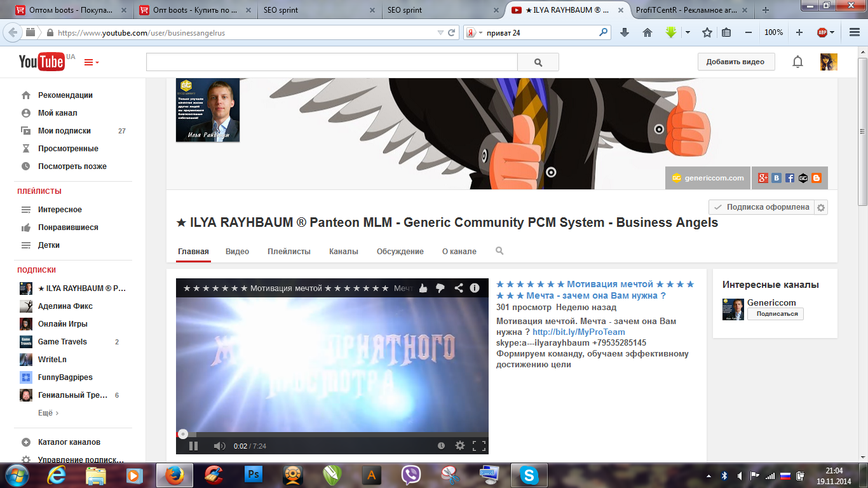
Task: Open Firefox downloads arrow icon
Action: 624,32
